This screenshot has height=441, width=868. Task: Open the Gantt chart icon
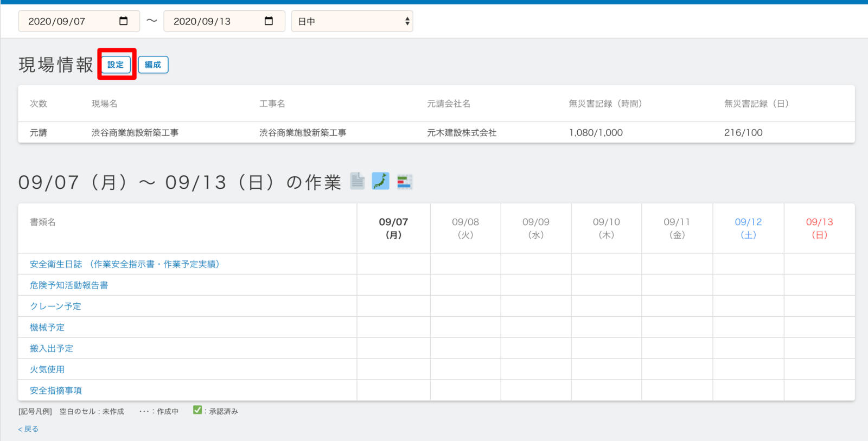tap(405, 181)
